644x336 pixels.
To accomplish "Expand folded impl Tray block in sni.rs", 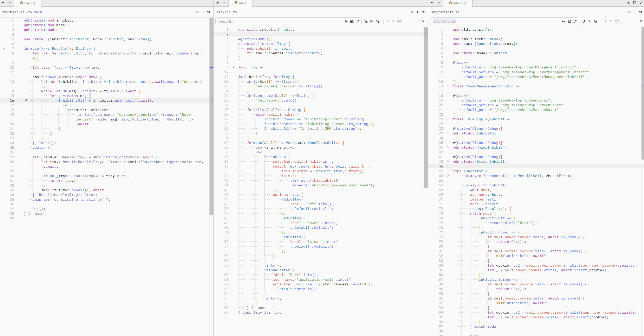I will coord(233,67).
